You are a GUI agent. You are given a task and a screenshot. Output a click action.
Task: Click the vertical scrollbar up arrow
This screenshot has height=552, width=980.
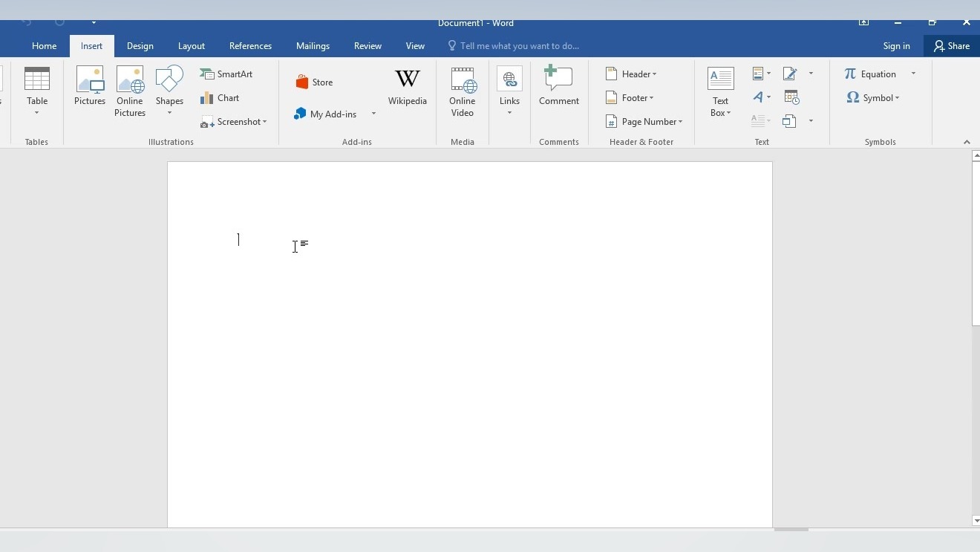point(976,156)
